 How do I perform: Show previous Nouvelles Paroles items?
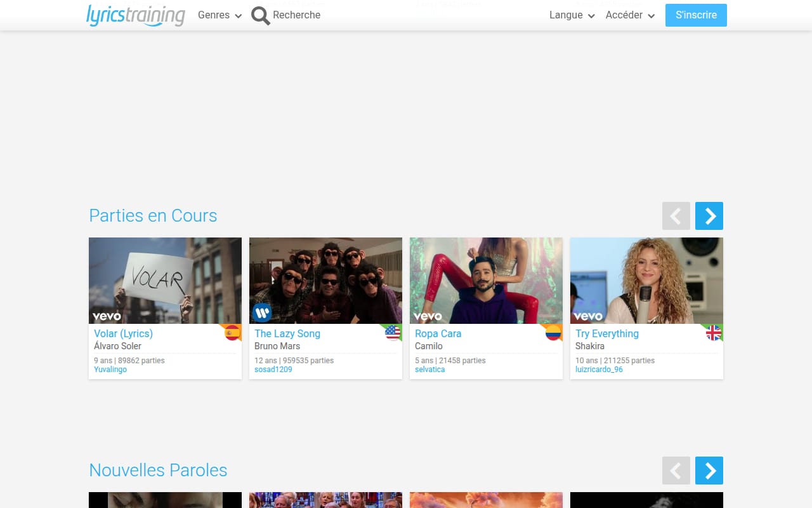click(x=676, y=471)
